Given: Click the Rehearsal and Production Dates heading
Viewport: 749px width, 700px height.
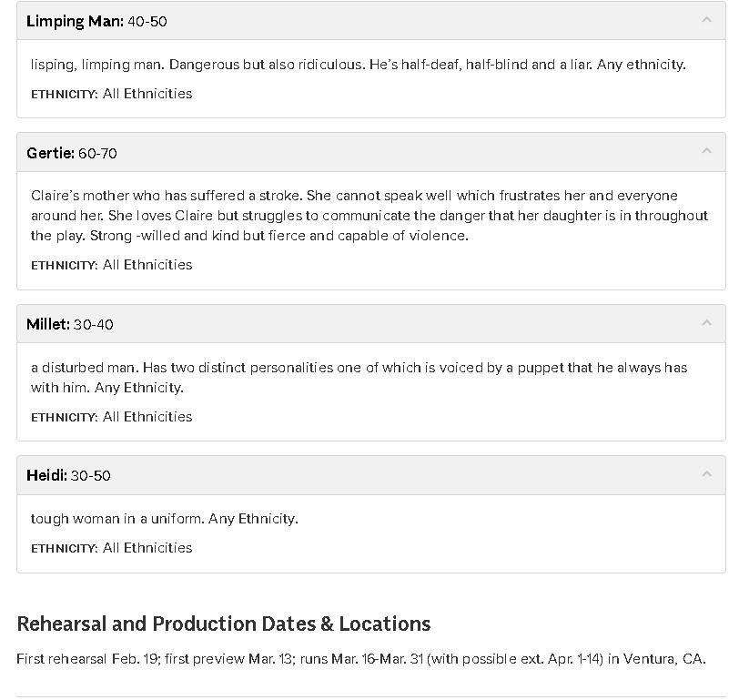Looking at the screenshot, I should [224, 624].
